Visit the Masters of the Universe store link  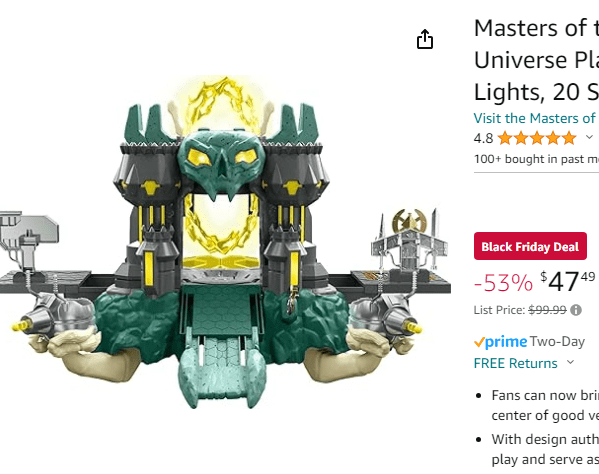click(536, 118)
